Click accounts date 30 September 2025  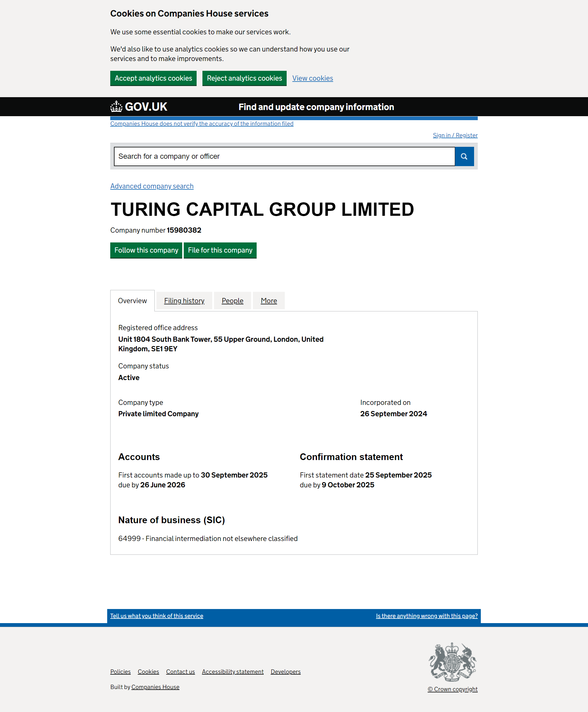tap(234, 475)
